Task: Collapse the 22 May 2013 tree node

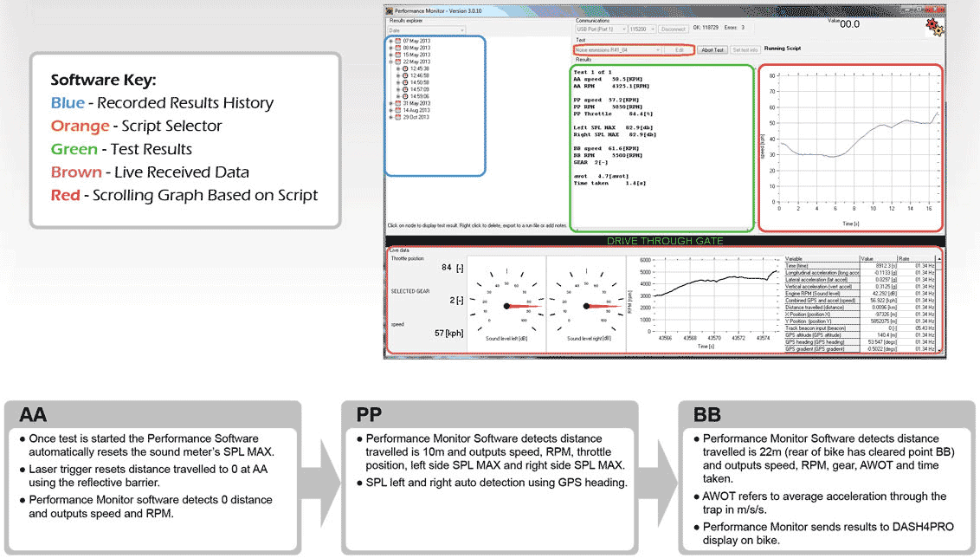Action: point(391,62)
